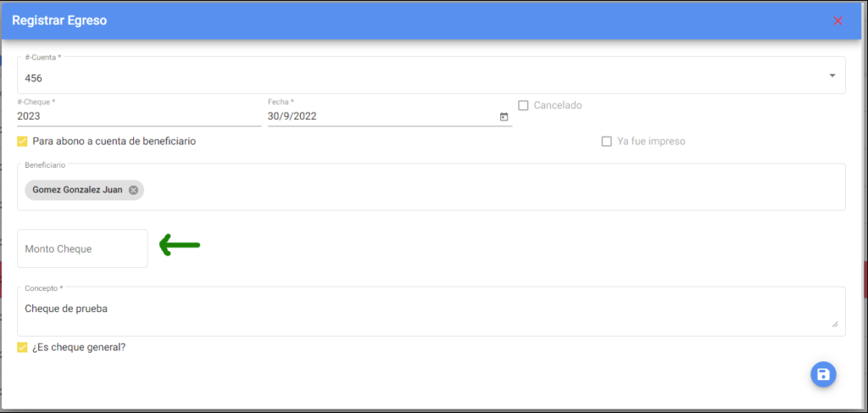Untick the '¿Es cheque general?' checkbox

[22, 348]
